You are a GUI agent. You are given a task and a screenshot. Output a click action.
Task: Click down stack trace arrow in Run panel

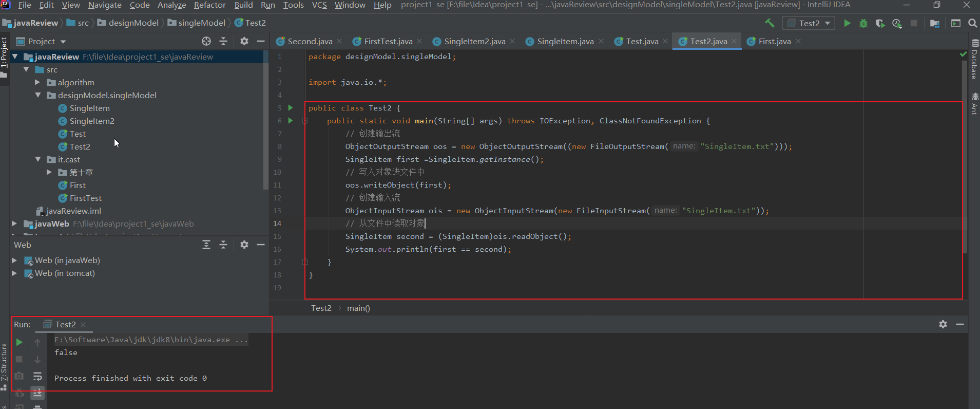pos(37,359)
